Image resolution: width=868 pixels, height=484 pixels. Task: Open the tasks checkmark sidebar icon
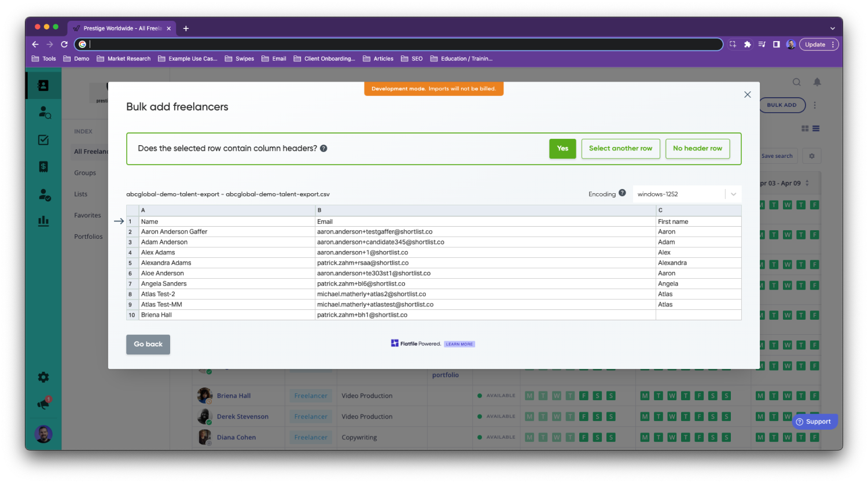[43, 140]
